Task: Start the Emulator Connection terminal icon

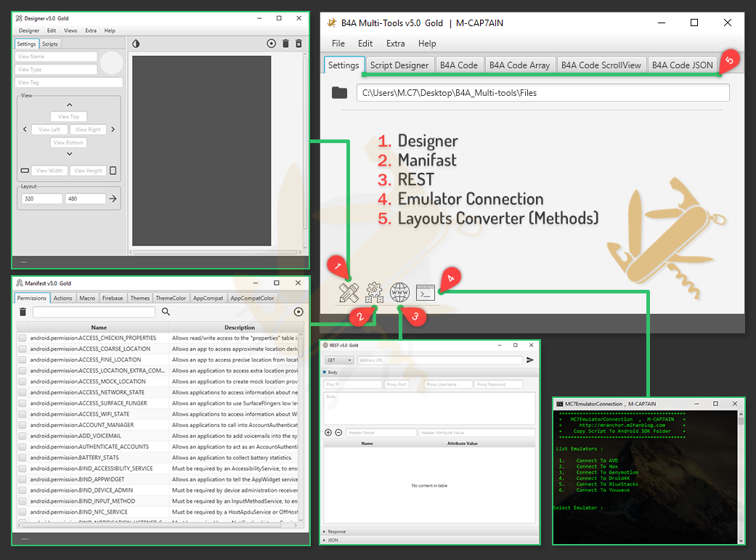Action: pyautogui.click(x=425, y=293)
